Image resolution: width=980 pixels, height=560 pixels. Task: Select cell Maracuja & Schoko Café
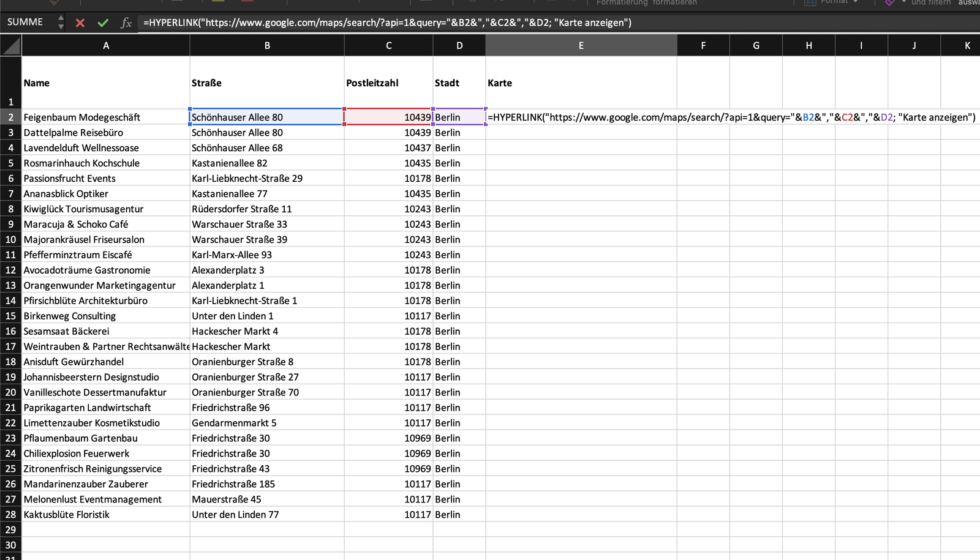[x=106, y=224]
